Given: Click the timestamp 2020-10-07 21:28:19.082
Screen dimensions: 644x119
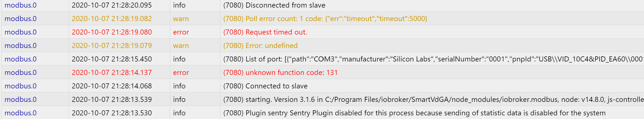Looking at the screenshot, I should tap(112, 19).
